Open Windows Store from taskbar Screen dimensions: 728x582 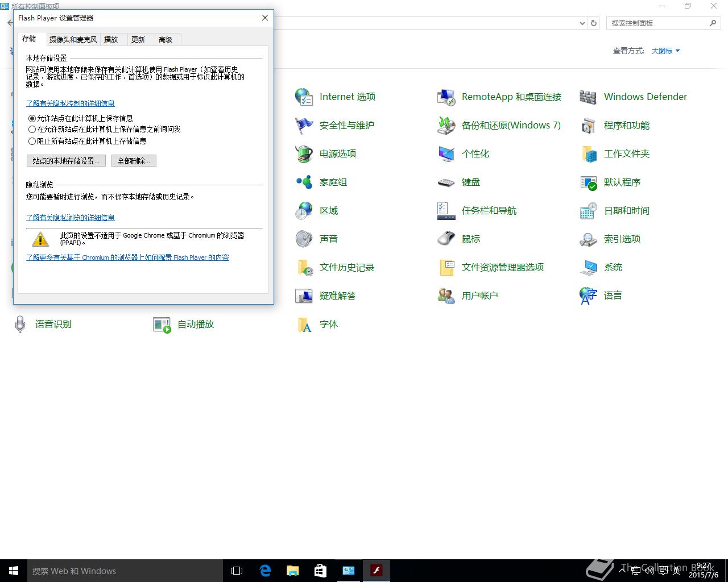[321, 571]
